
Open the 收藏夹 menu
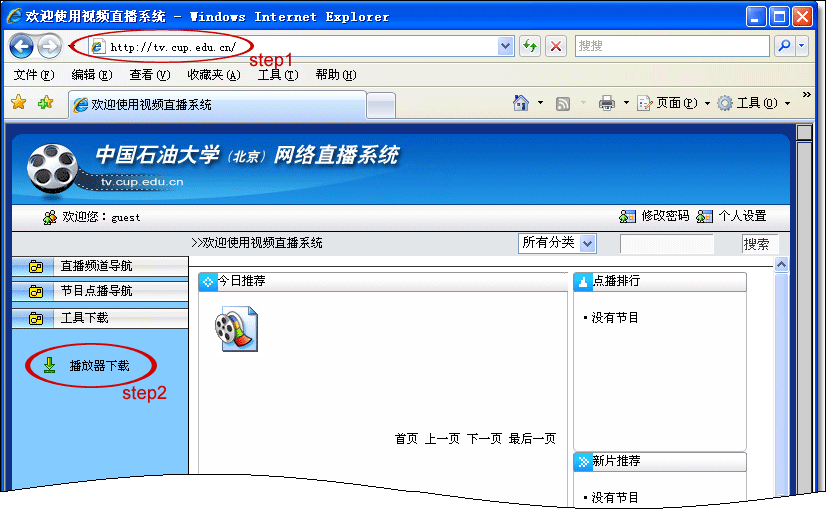click(213, 75)
